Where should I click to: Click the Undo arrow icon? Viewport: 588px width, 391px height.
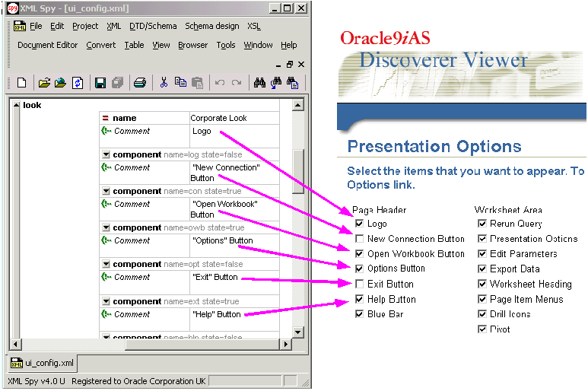point(220,82)
